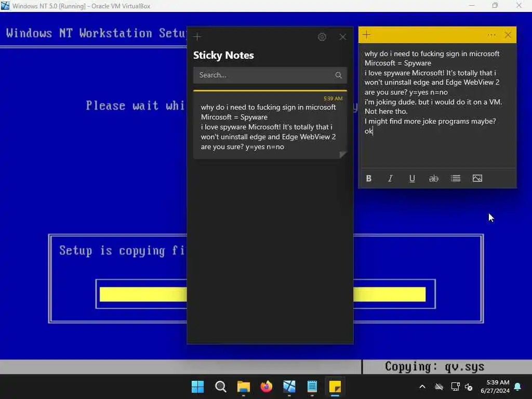Open File Explorer from the taskbar
532x399 pixels.
(x=244, y=387)
